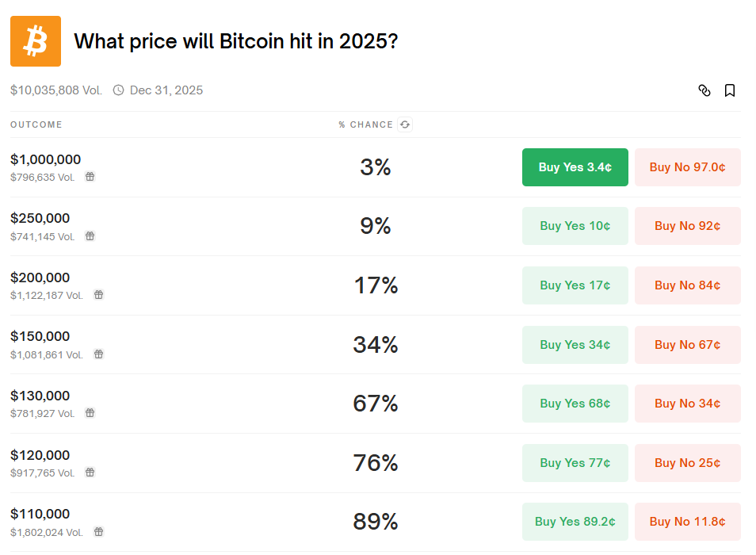Click the copy link icon
This screenshot has width=756, height=555.
pyautogui.click(x=704, y=90)
